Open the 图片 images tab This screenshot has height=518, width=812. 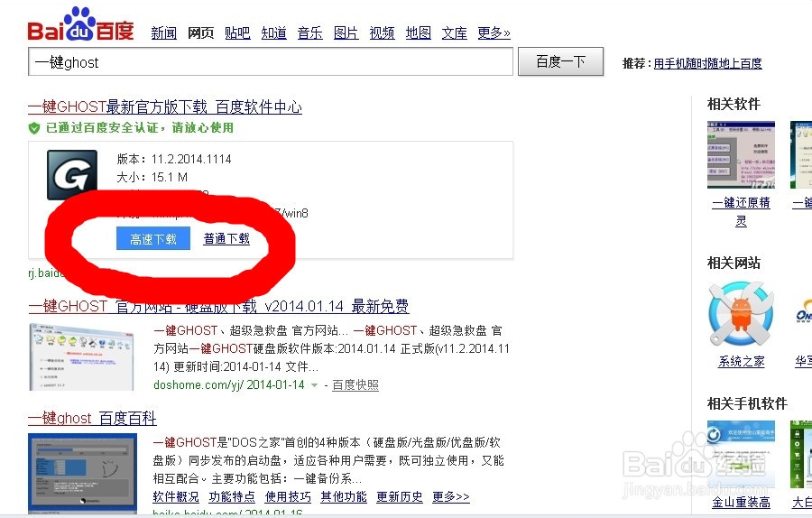point(346,33)
